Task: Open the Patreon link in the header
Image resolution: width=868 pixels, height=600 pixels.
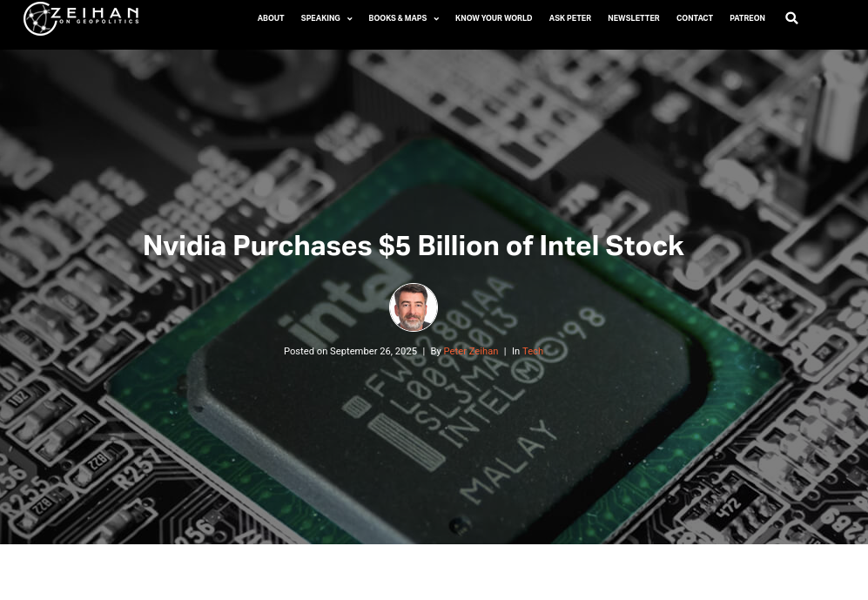Action: click(x=747, y=18)
